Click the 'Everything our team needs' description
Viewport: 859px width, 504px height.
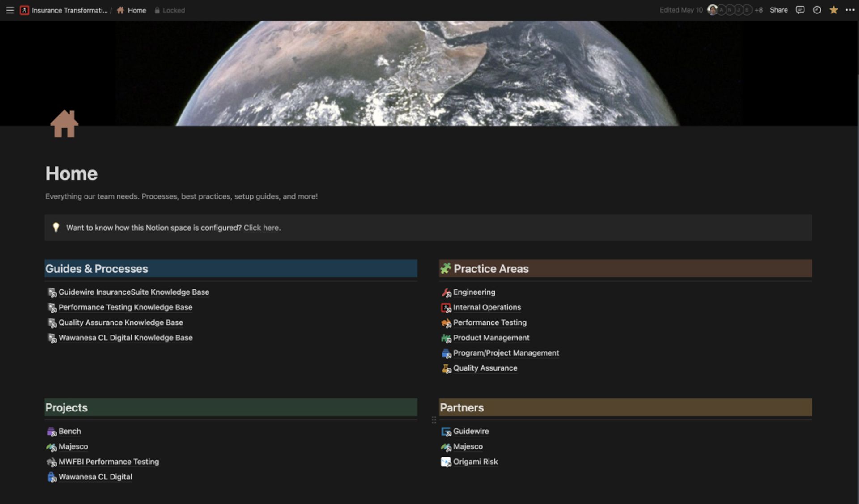click(181, 196)
